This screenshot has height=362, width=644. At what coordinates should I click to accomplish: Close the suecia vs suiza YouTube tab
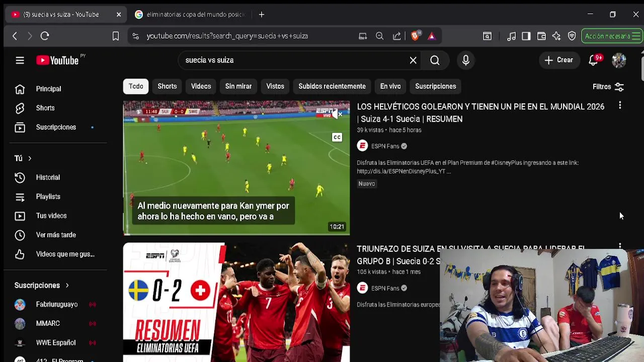click(119, 15)
